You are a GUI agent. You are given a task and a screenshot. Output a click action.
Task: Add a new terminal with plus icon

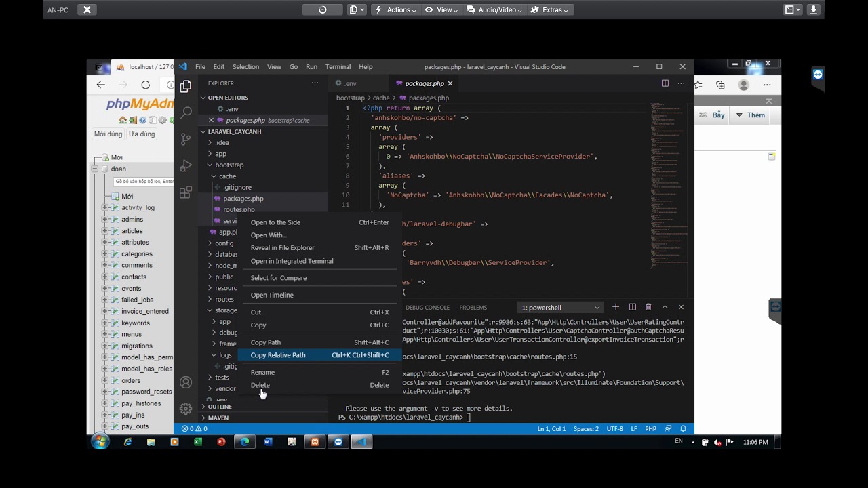tap(616, 307)
